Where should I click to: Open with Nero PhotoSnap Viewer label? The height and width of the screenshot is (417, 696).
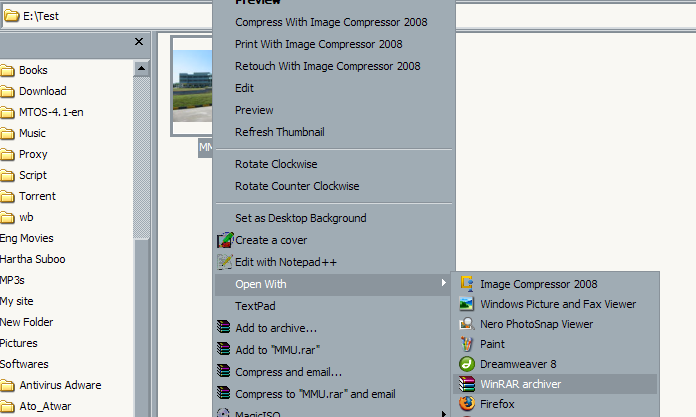point(536,324)
